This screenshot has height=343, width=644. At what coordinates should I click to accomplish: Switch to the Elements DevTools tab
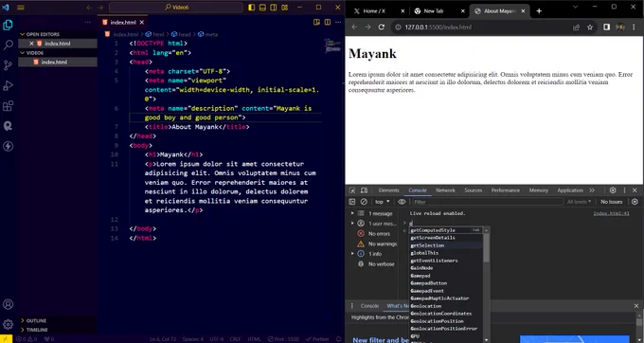tap(388, 190)
